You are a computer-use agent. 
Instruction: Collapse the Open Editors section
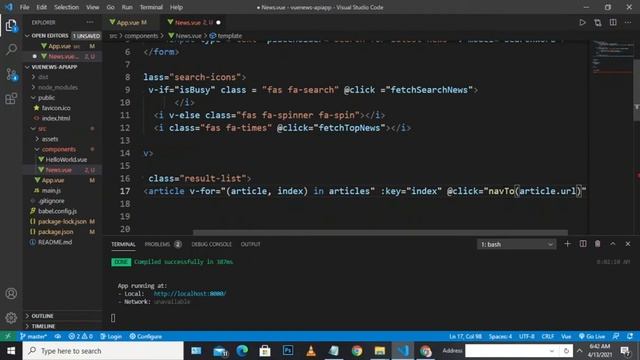coord(62,36)
